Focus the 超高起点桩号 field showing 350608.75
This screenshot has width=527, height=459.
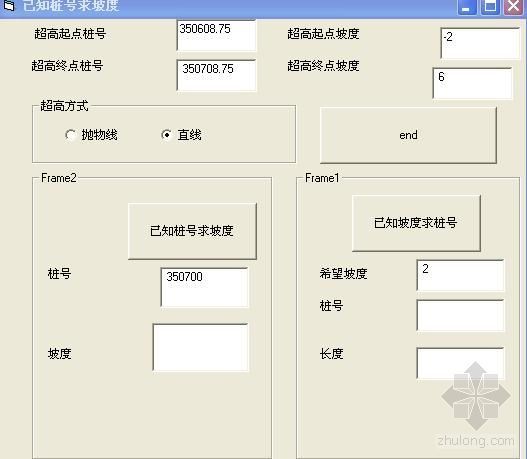click(x=216, y=35)
